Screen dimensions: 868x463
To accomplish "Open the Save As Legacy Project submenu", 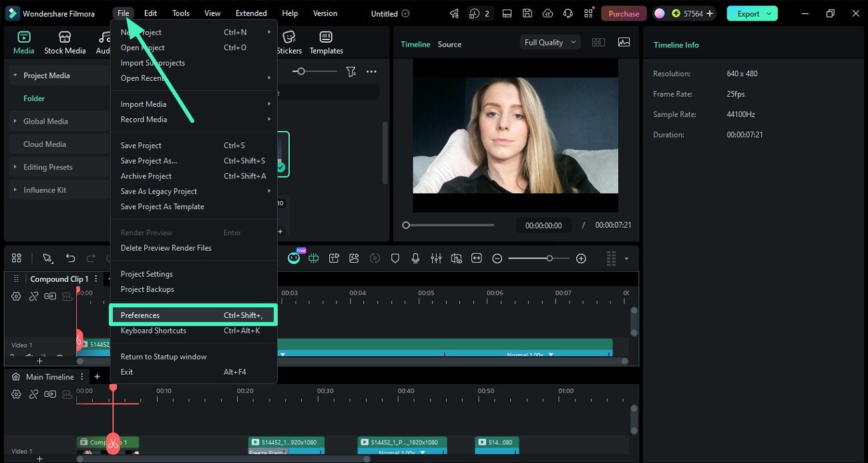I will 194,191.
